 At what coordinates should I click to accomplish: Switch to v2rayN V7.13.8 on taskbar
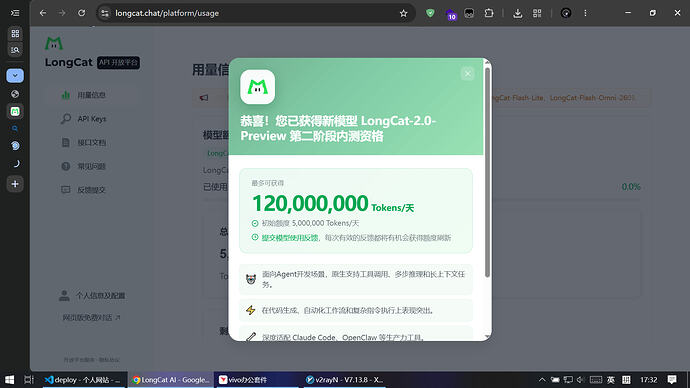pos(345,380)
